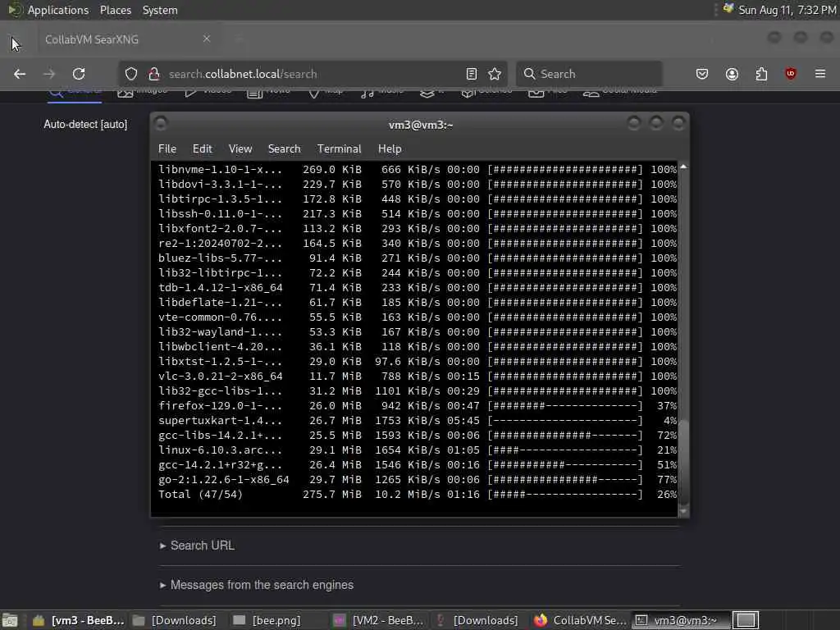840x630 pixels.
Task: Open the Firefox hamburger menu
Action: [820, 74]
